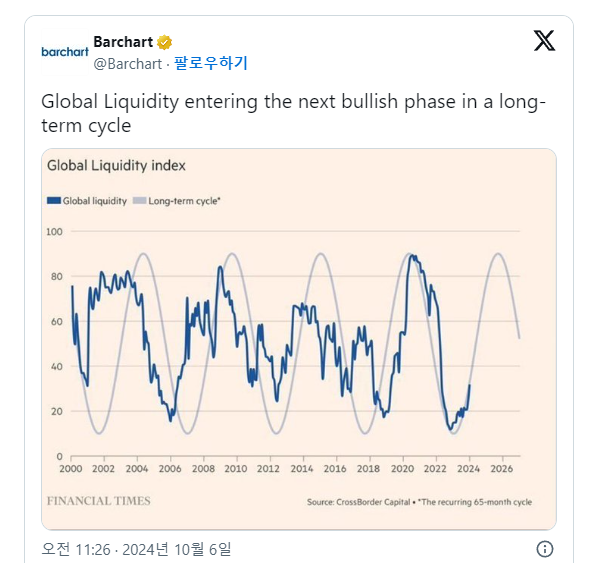
Task: Click the gold verified badge
Action: (x=165, y=42)
